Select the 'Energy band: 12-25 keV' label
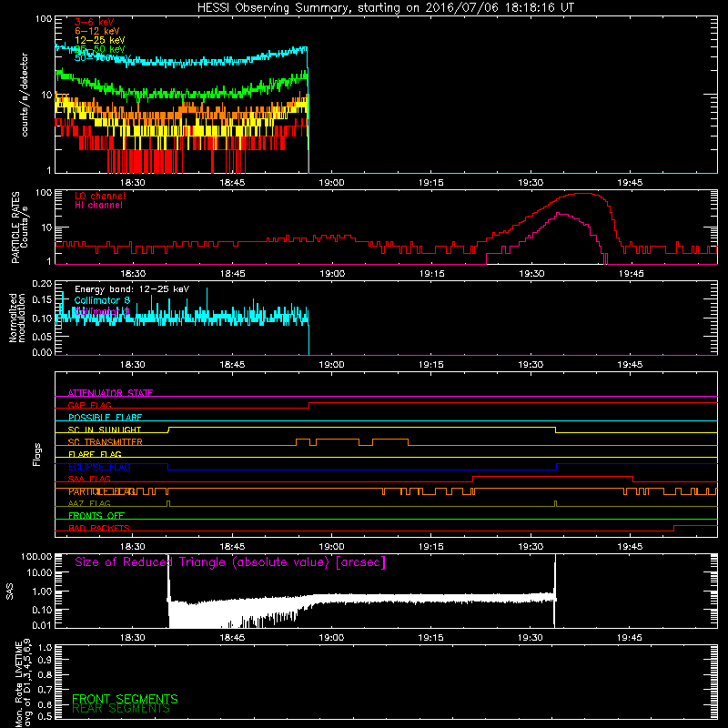This screenshot has width=728, height=728. click(x=132, y=289)
